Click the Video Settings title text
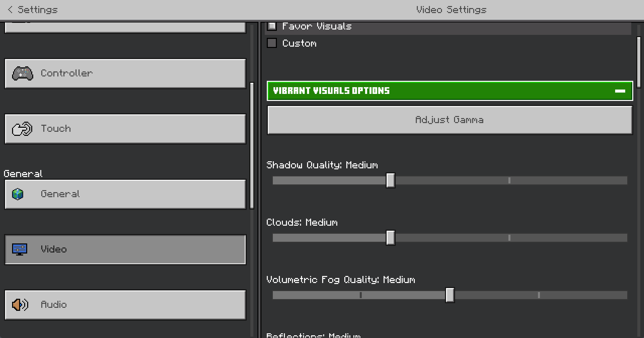 coord(451,10)
